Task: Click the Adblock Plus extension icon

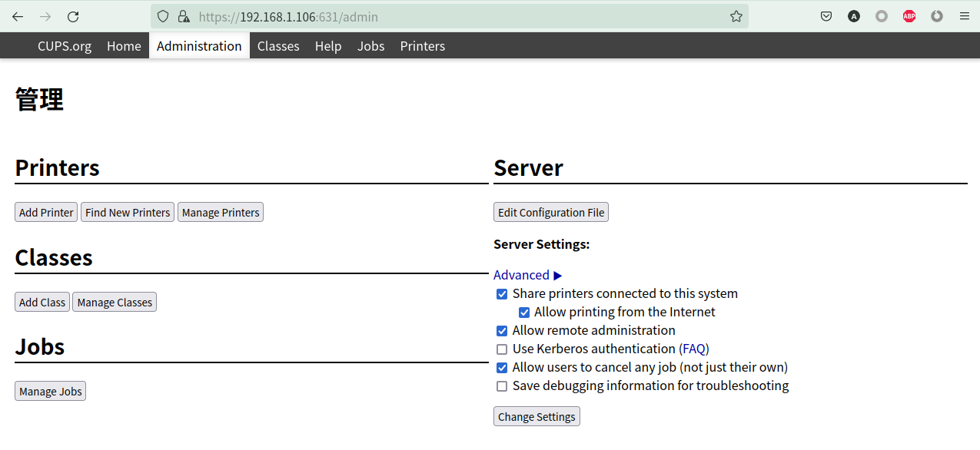Action: click(909, 16)
